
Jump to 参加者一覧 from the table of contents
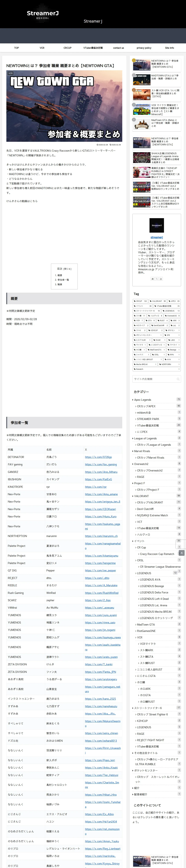pyautogui.click(x=63, y=280)
